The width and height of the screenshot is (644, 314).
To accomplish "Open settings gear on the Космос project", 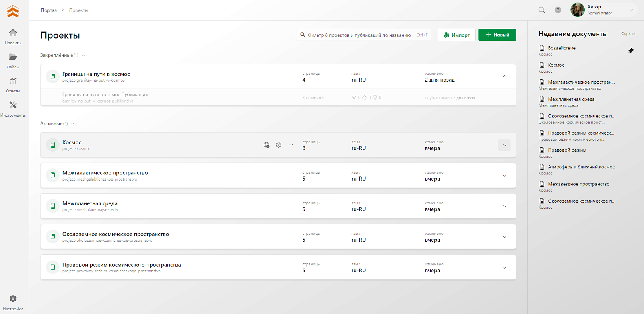I will 279,145.
